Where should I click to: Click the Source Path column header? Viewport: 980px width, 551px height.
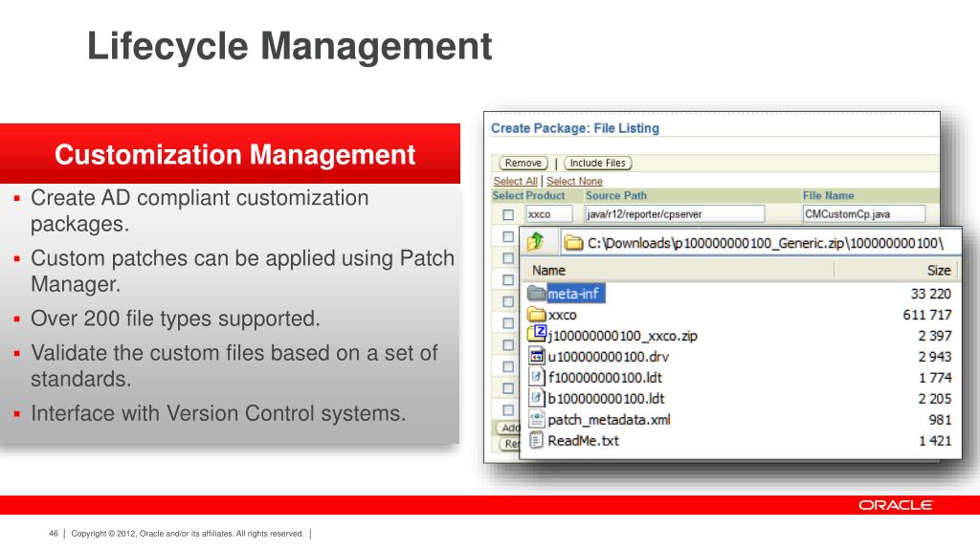click(x=616, y=195)
